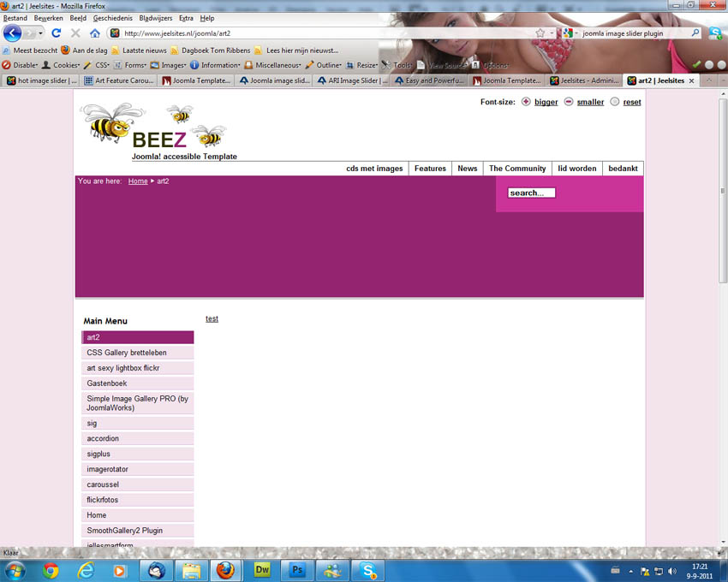Click the BEEZ logo image
The height and width of the screenshot is (582, 728).
[158, 131]
